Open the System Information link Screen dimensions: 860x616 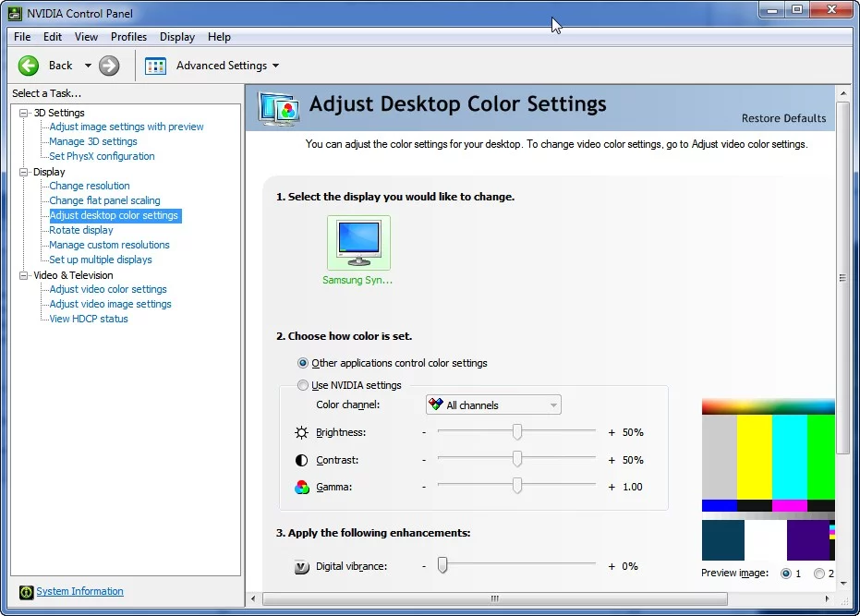(80, 591)
